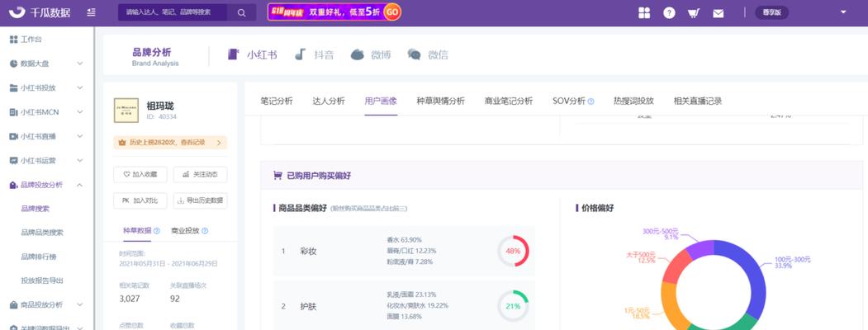Open the history ranking record arrow

tap(219, 143)
